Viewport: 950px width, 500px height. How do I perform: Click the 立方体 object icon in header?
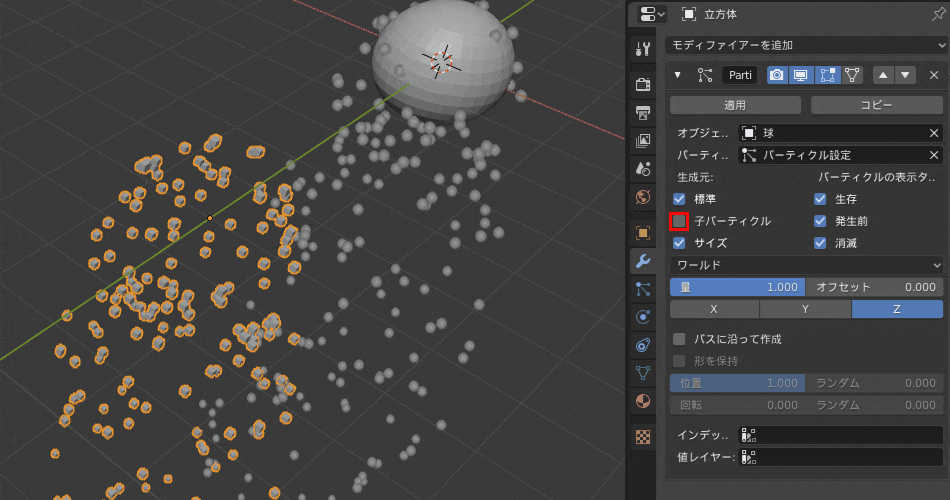coord(689,14)
